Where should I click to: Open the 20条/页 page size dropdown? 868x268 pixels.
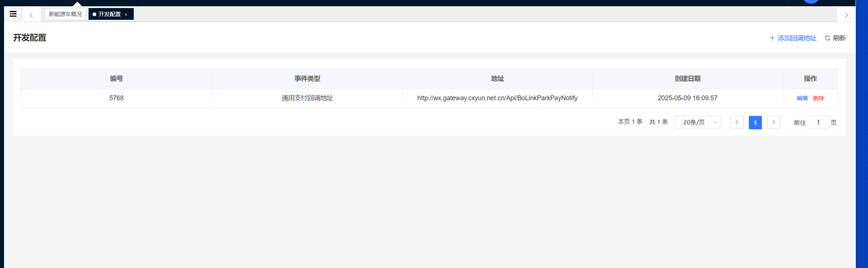coord(698,122)
